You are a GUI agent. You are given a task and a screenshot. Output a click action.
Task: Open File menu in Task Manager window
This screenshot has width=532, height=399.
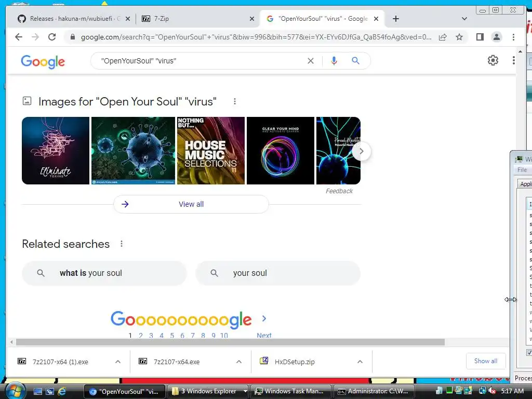pyautogui.click(x=522, y=170)
